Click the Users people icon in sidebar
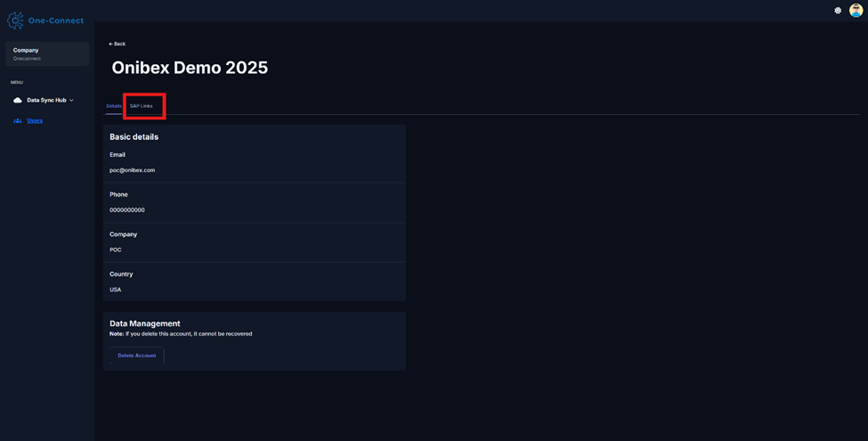Viewport: 868px width, 441px height. [x=18, y=120]
